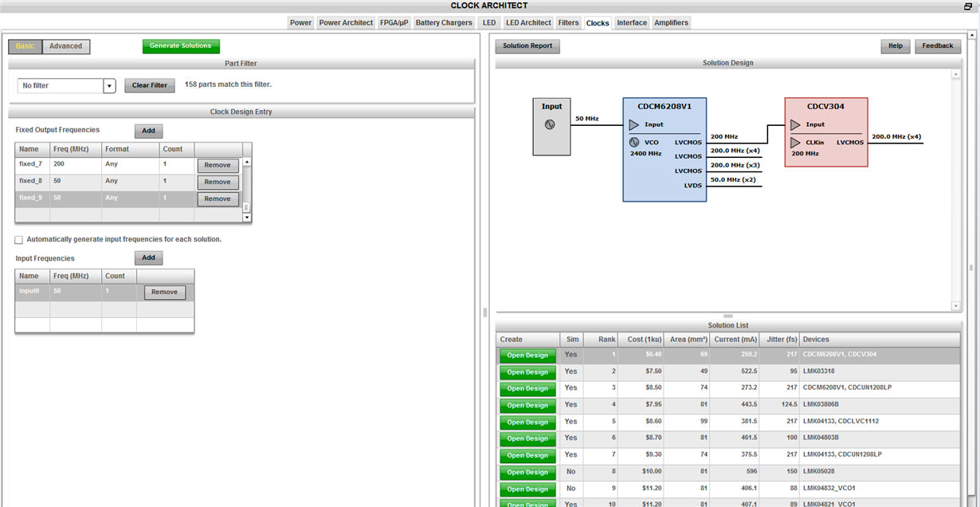Screen dimensions: 980x507
Task: Open the Amplifiers tab
Action: (x=671, y=22)
